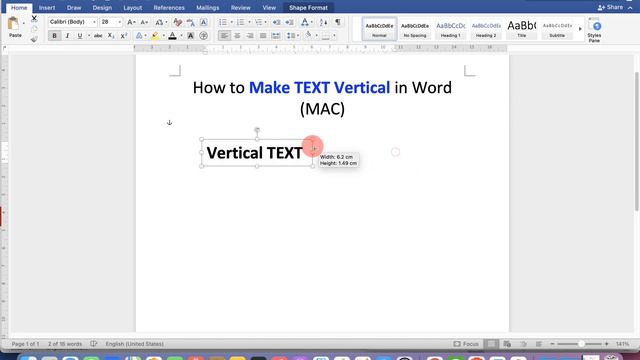640x360 pixels.
Task: Toggle left text alignment
Action: coord(224,36)
